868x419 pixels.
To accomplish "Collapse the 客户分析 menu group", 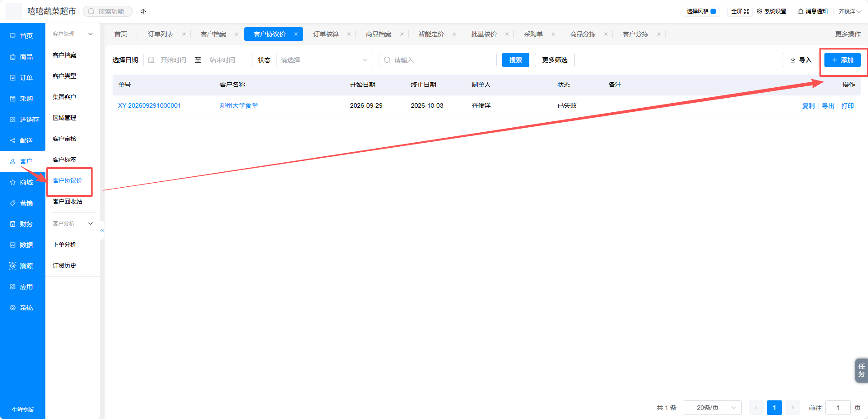I will 90,224.
